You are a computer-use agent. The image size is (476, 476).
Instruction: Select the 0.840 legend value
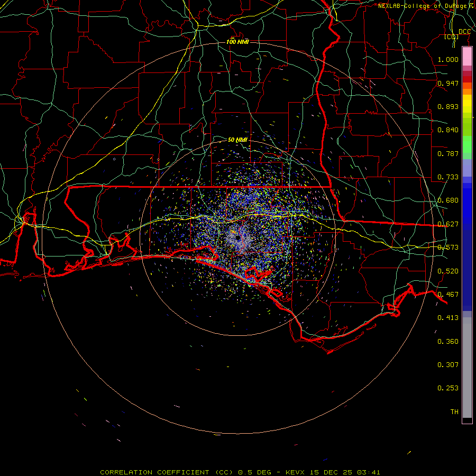coord(448,130)
